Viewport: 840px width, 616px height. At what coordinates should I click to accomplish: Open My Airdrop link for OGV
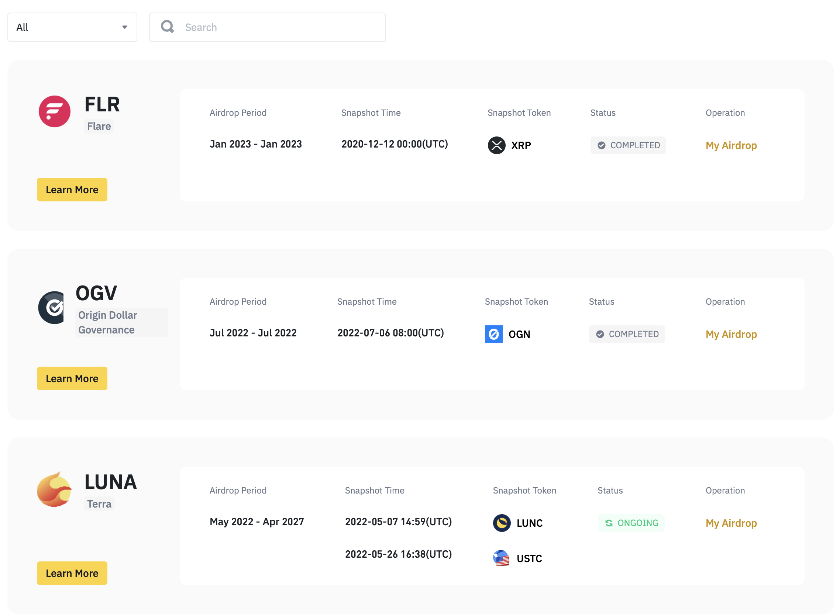(731, 334)
